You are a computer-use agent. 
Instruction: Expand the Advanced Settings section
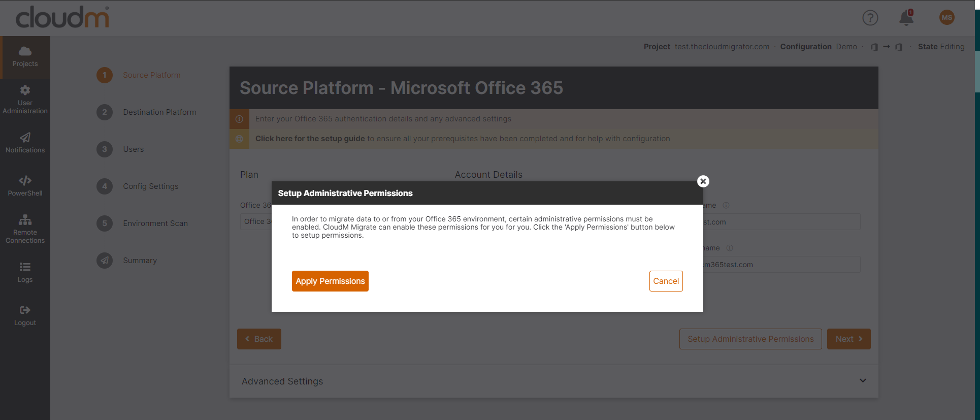(x=554, y=381)
